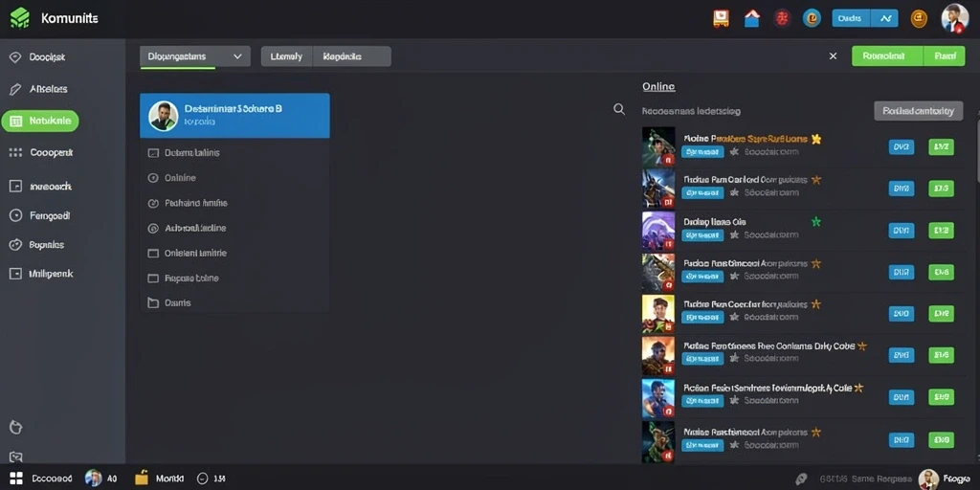980x490 pixels.
Task: Click the green Komunite logo icon
Action: (x=20, y=18)
